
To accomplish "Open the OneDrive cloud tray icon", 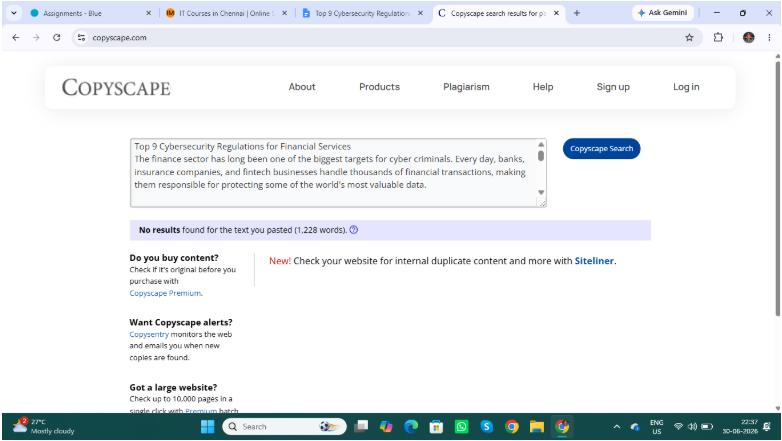I will [635, 427].
